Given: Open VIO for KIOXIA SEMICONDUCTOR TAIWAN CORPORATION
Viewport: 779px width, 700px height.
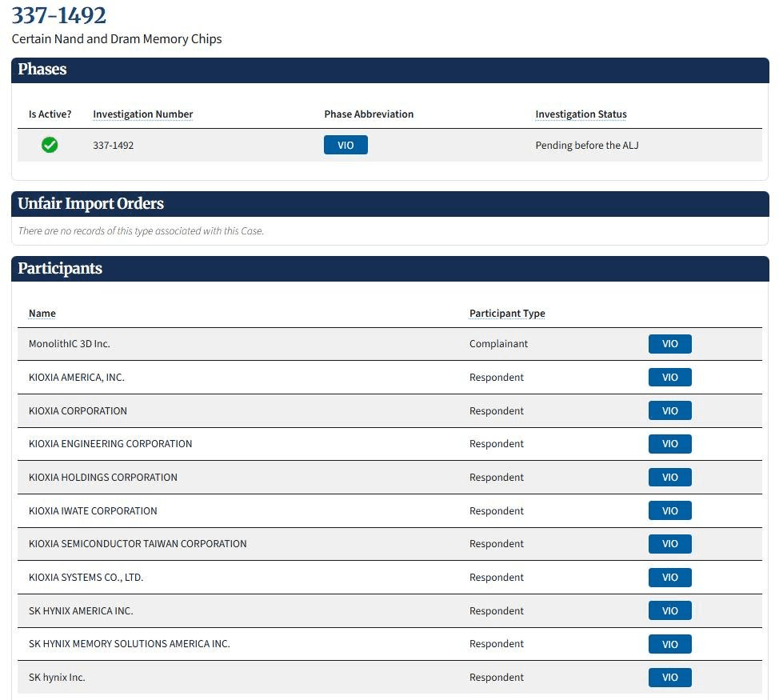Looking at the screenshot, I should click(x=669, y=544).
